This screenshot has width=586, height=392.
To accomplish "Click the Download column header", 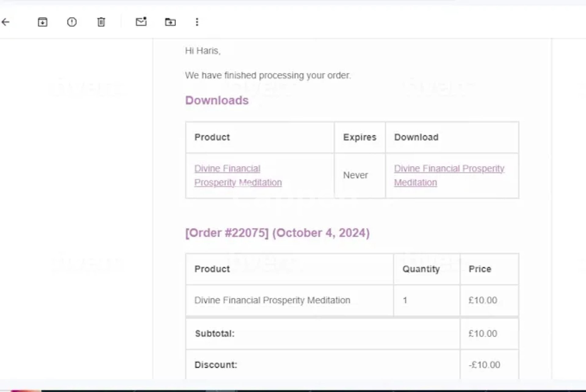I will [416, 137].
